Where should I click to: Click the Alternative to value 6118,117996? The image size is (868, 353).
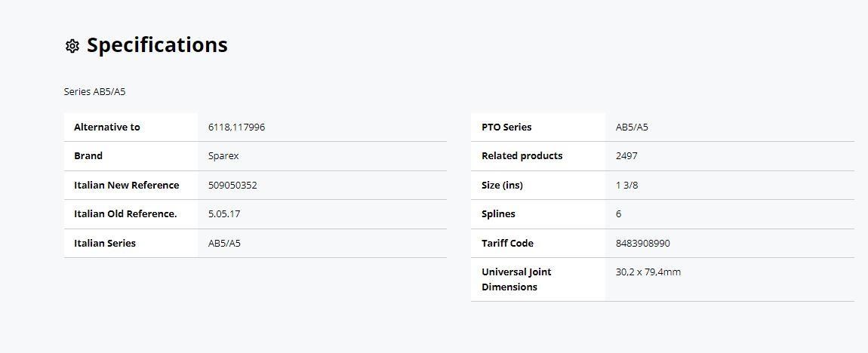pyautogui.click(x=236, y=127)
